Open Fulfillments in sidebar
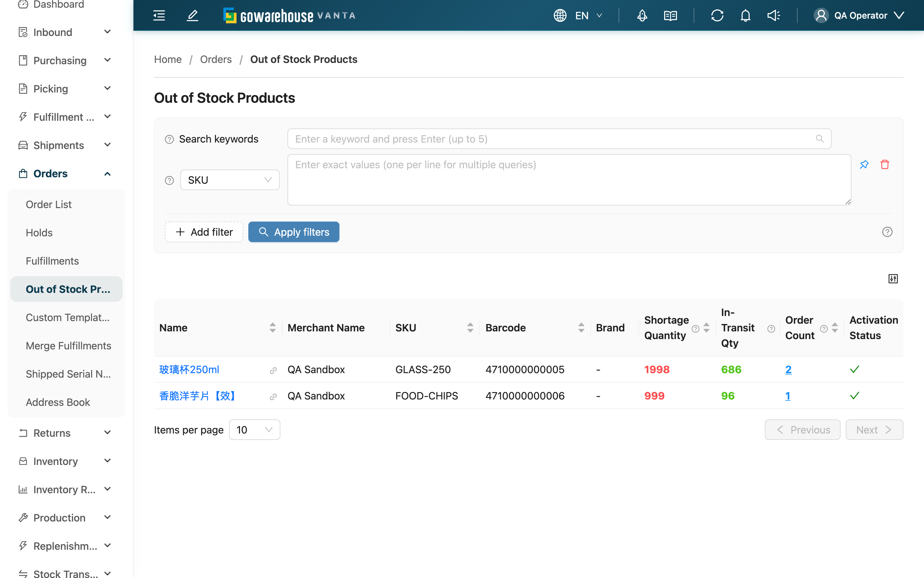This screenshot has width=924, height=578. click(x=66, y=261)
